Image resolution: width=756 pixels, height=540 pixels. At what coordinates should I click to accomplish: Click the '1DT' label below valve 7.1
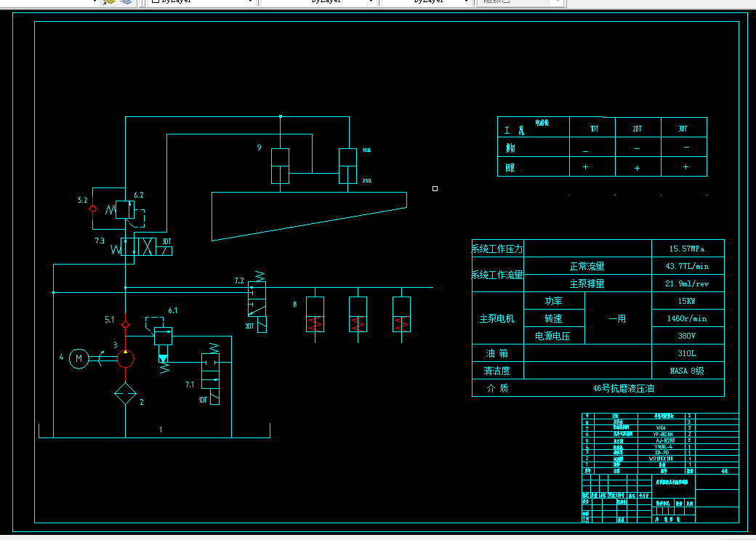coord(203,400)
